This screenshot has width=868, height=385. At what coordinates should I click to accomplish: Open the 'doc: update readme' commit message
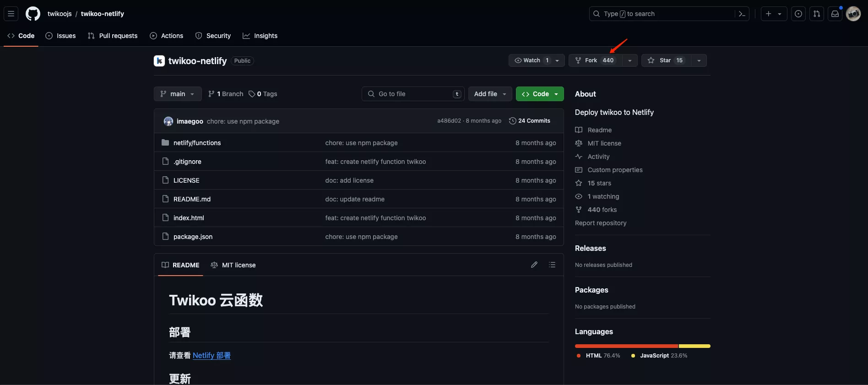click(x=355, y=199)
